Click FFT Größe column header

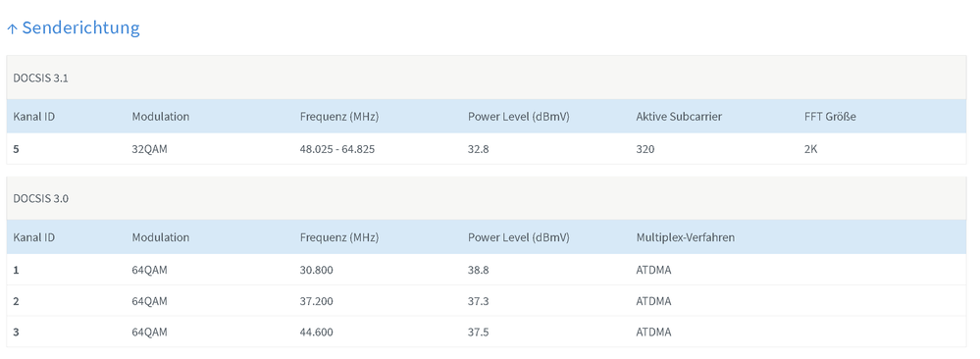(830, 117)
